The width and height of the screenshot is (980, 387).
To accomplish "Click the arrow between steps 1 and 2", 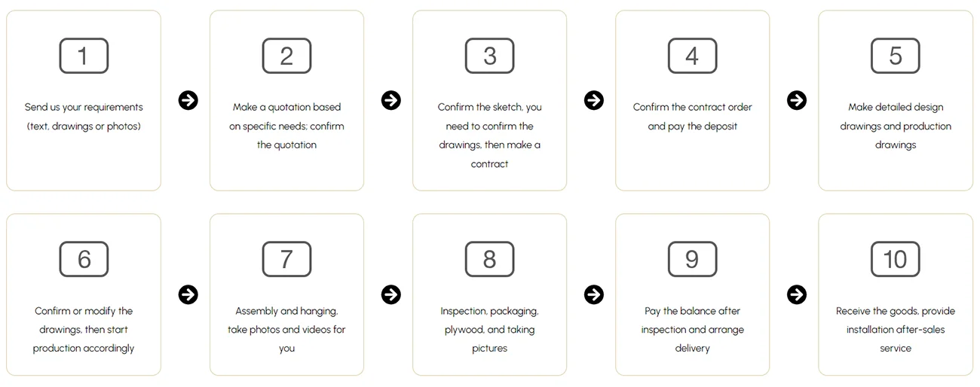I will pos(188,100).
